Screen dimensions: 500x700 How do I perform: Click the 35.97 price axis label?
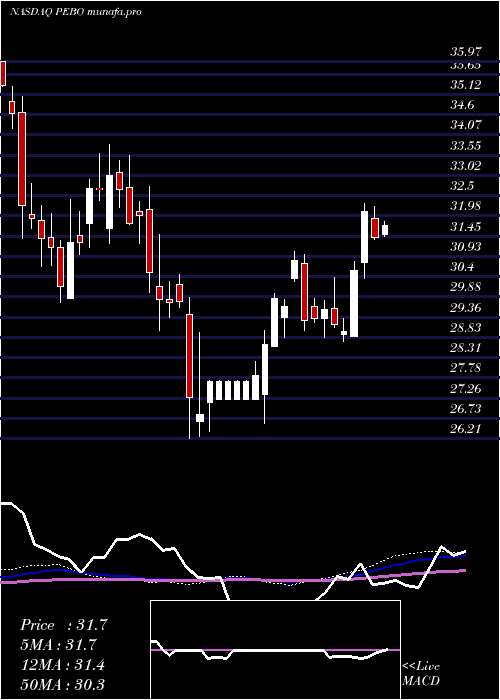click(466, 52)
